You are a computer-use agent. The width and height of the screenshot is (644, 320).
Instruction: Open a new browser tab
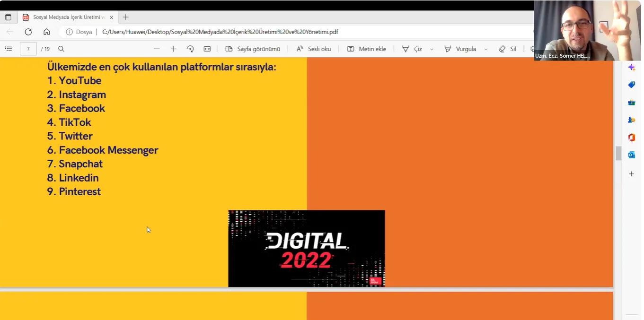tap(125, 17)
